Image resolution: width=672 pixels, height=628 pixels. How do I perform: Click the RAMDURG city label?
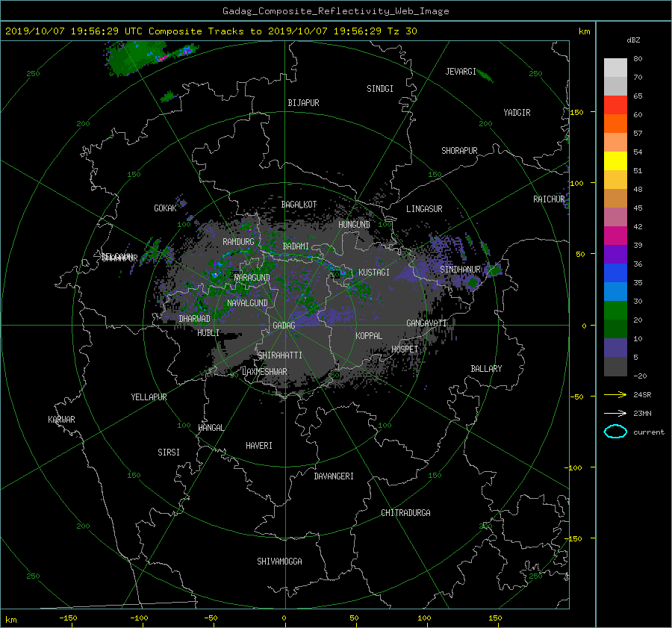(238, 242)
